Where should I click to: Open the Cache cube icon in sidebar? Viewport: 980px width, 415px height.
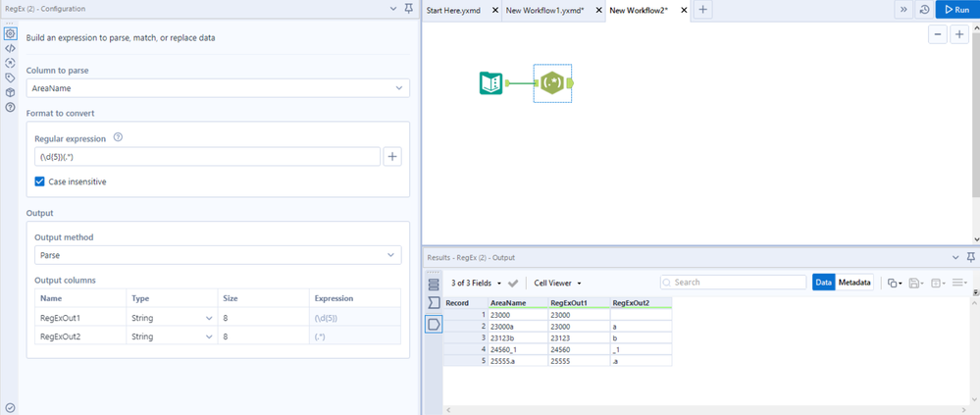10,92
